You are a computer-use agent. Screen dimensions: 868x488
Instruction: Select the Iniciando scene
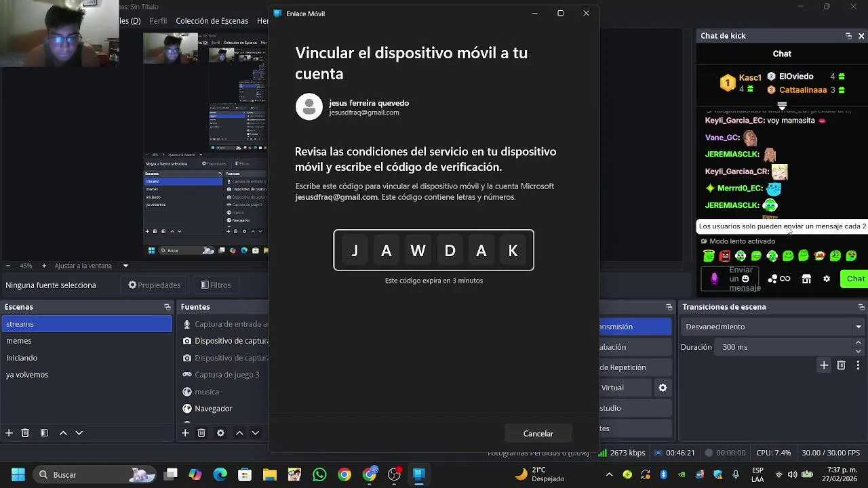tap(87, 358)
